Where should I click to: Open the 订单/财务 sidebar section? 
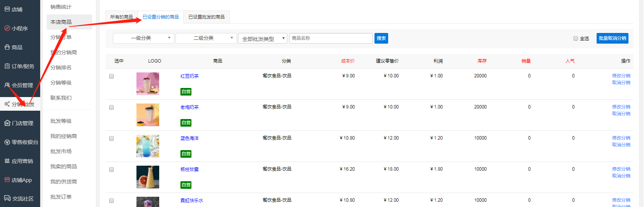click(20, 66)
